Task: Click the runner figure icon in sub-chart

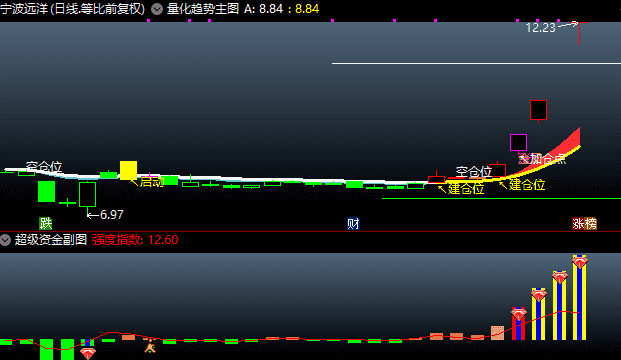Action: click(150, 346)
